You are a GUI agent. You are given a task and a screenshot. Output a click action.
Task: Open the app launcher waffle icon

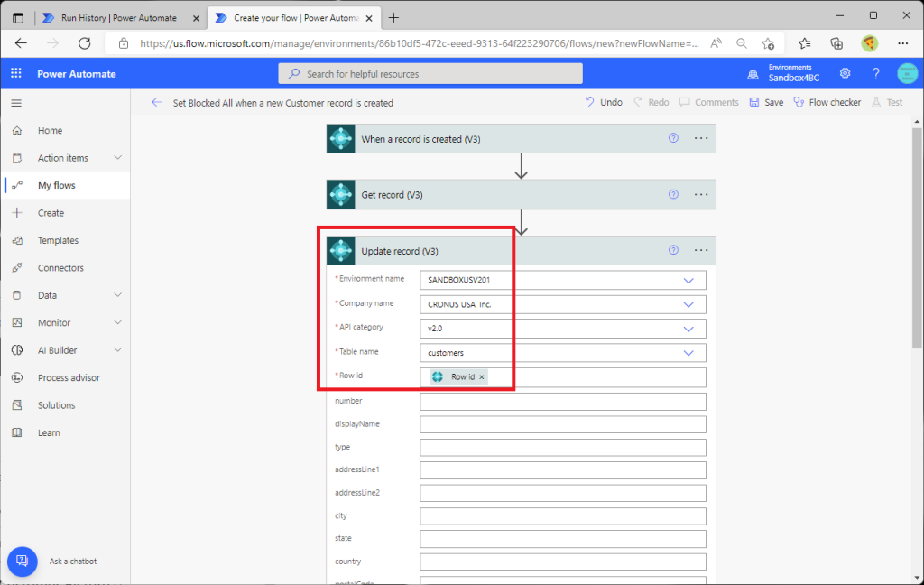[x=16, y=73]
